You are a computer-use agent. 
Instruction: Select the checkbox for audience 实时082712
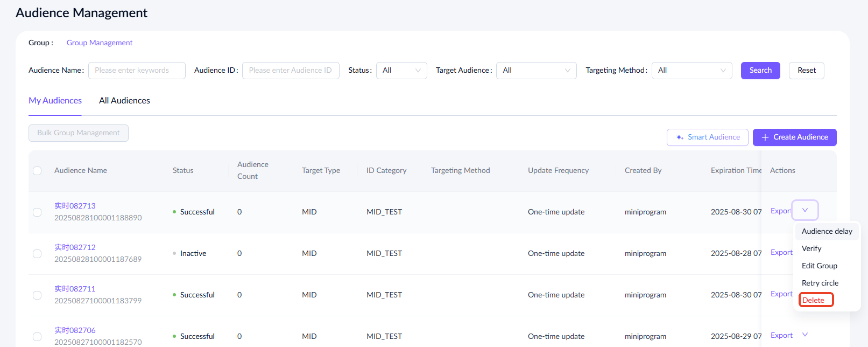(37, 254)
